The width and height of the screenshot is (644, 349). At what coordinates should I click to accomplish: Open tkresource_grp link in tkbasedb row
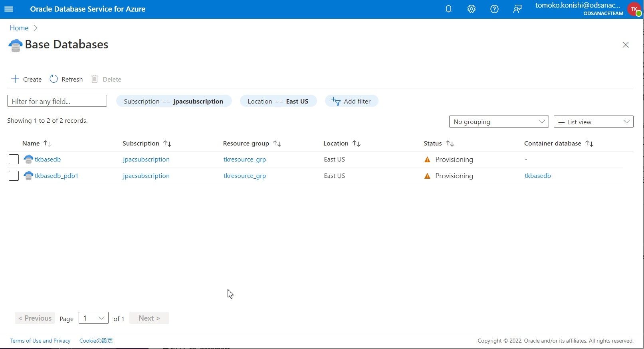[245, 159]
